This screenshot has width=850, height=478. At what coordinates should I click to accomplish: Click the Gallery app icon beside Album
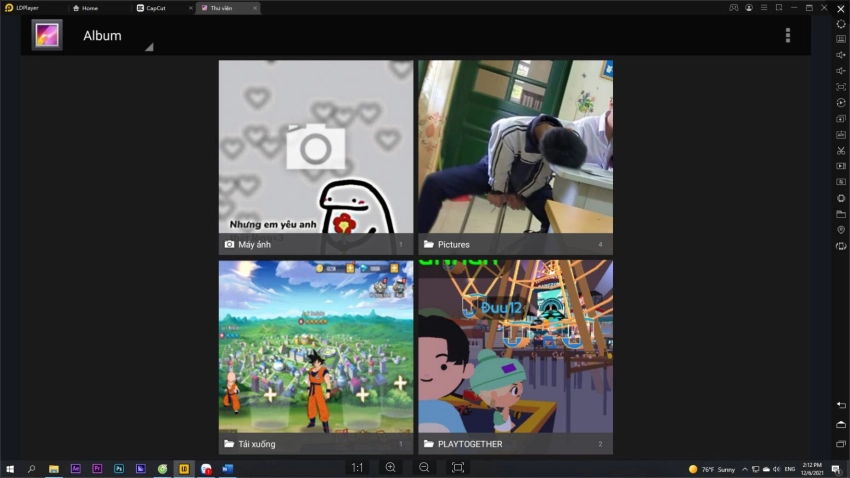[47, 35]
